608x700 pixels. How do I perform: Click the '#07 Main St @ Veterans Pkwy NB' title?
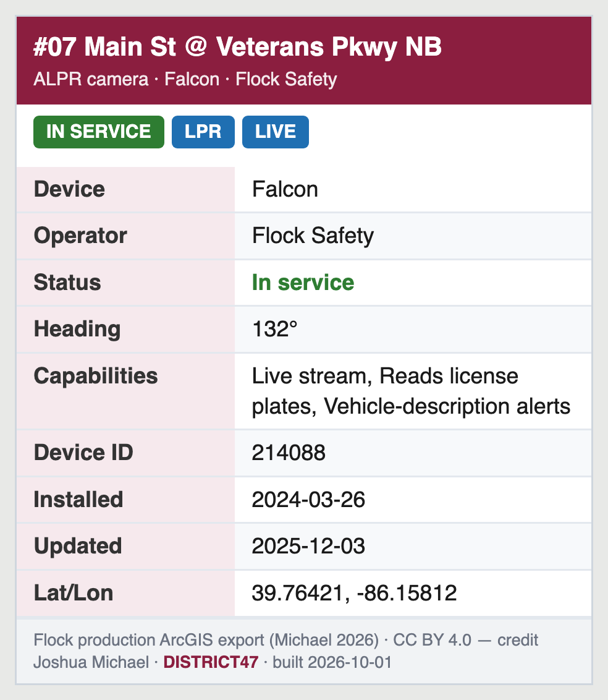(x=237, y=47)
